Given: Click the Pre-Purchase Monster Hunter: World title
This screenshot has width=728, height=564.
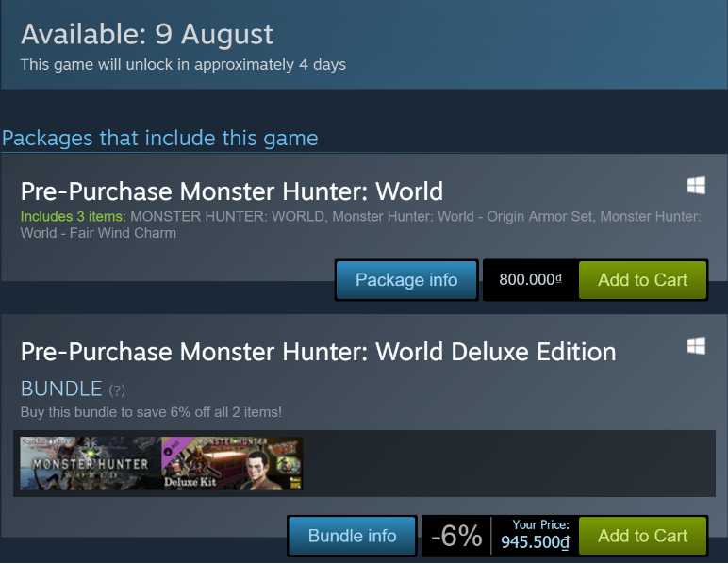Looking at the screenshot, I should click(232, 191).
